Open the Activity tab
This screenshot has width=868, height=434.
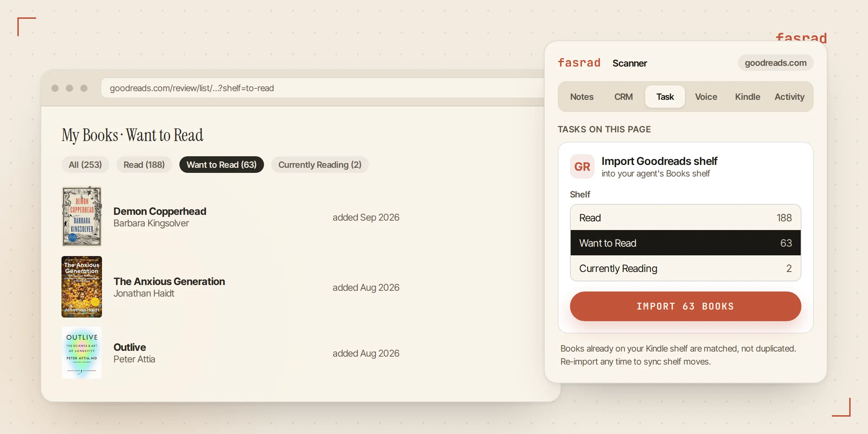(789, 97)
